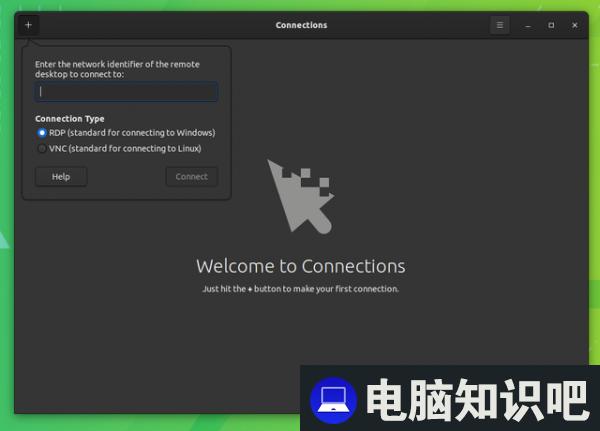Select RDP connection type radio button
Viewport: 600px width, 431px height.
pos(42,133)
